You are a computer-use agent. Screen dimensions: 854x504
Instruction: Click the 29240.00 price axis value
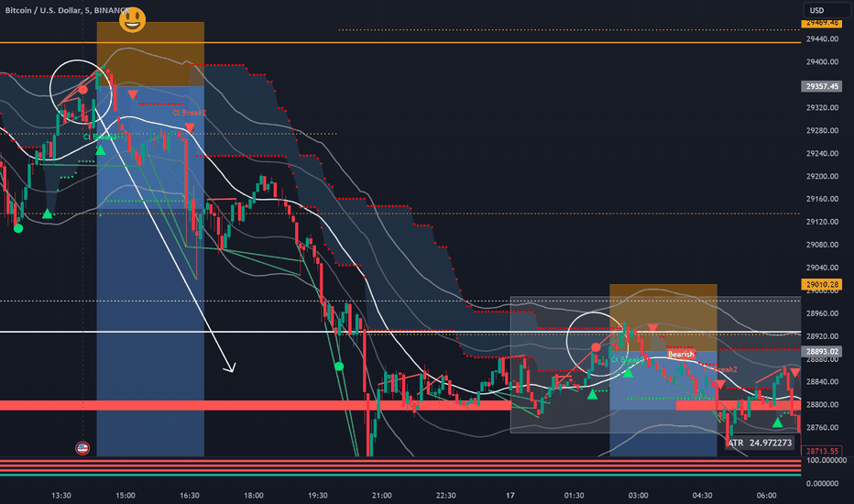(x=822, y=154)
